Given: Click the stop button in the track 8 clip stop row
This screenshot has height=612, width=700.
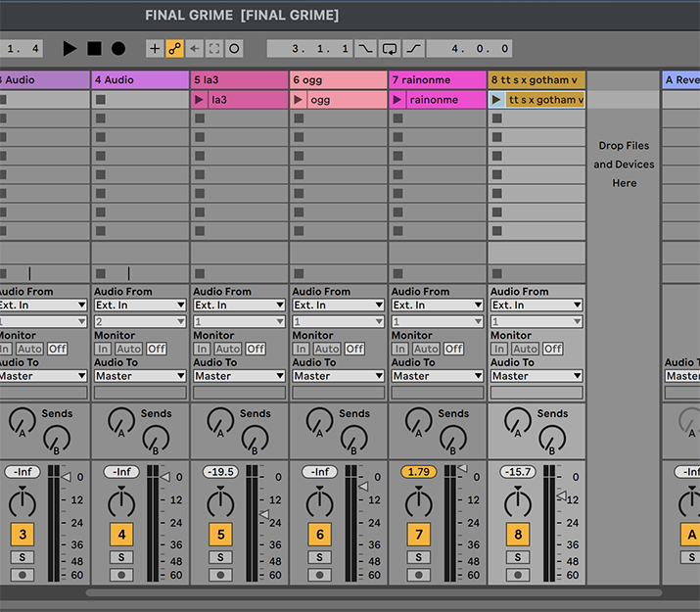Looking at the screenshot, I should [497, 273].
